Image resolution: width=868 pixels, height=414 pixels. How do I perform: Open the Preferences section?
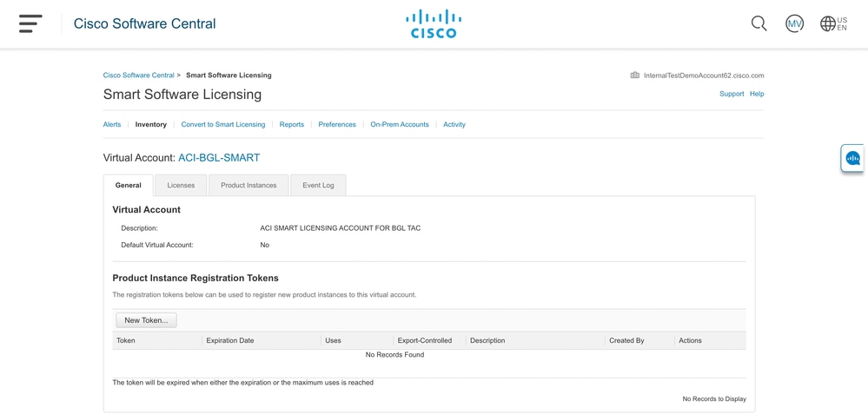click(x=337, y=124)
